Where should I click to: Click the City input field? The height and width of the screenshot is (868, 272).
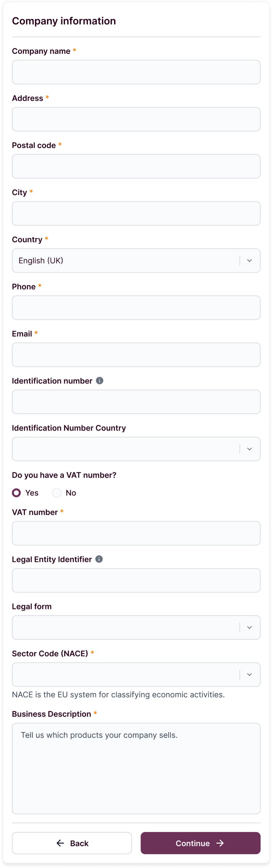tap(136, 214)
